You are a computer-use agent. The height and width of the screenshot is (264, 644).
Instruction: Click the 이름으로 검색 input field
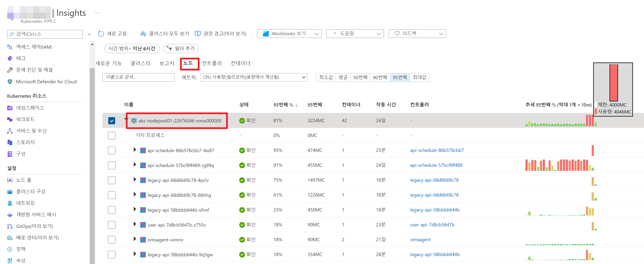coord(138,77)
